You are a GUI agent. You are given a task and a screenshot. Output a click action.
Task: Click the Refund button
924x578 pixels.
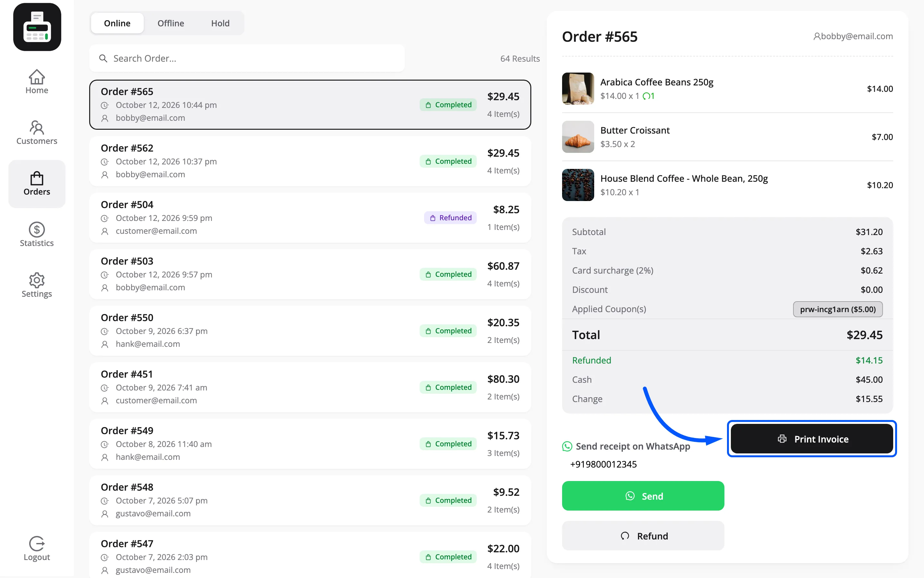643,536
